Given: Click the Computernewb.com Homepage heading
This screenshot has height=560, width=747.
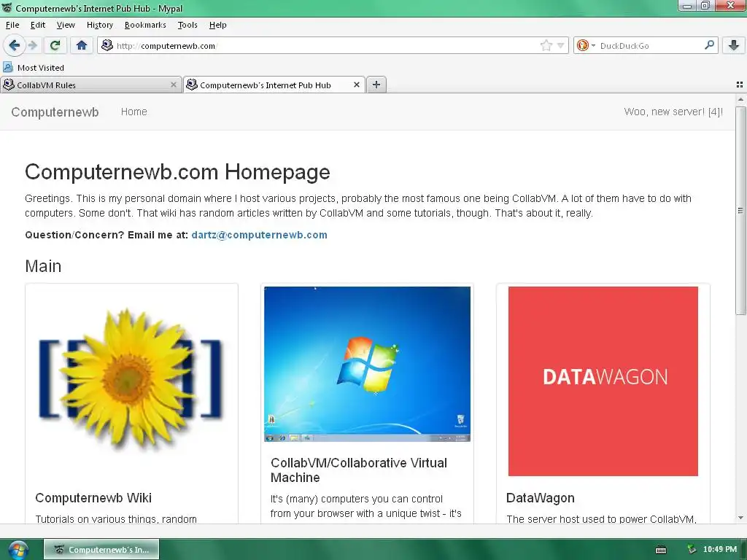Looking at the screenshot, I should pos(177,172).
